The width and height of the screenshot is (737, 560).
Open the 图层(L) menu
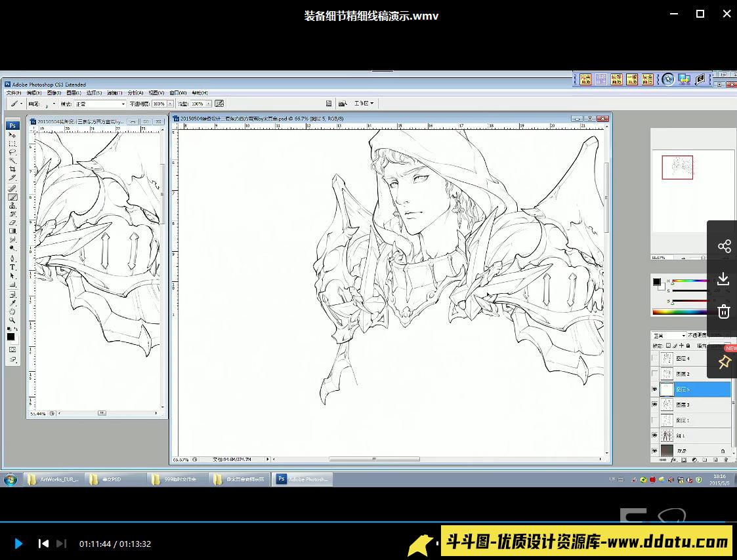pos(74,93)
